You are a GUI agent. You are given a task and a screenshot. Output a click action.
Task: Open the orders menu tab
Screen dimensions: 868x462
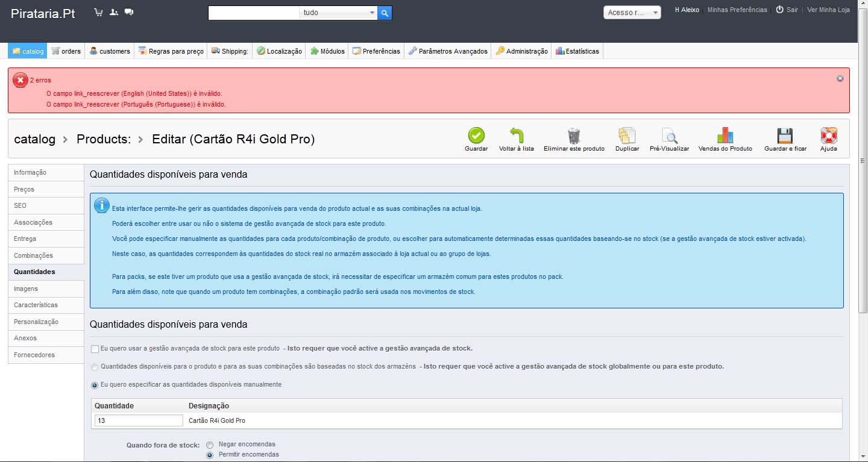point(66,51)
